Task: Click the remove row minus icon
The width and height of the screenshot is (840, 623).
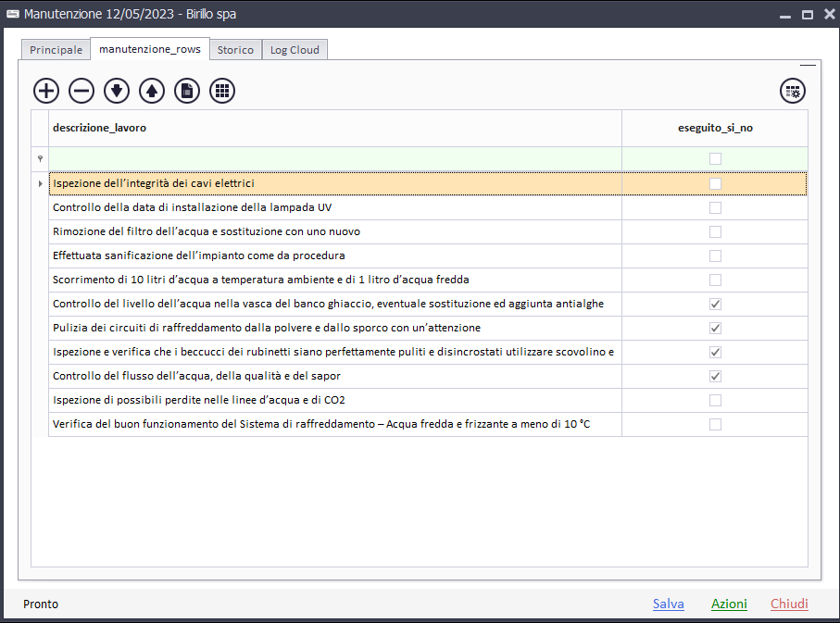Action: click(81, 91)
